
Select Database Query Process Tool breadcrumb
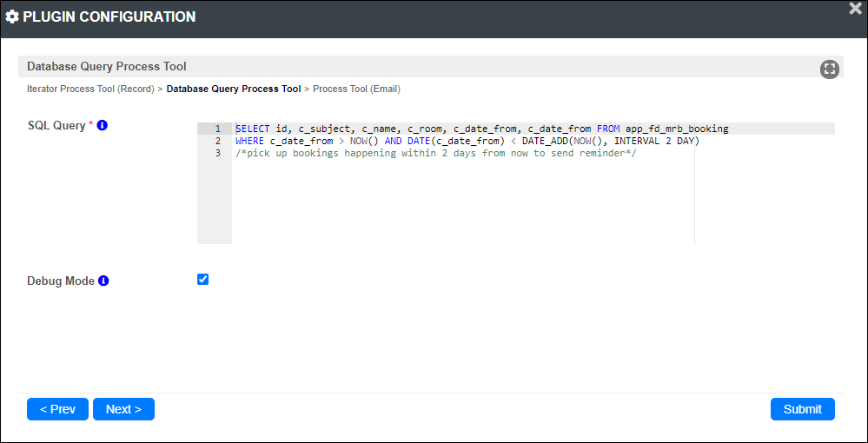tap(234, 89)
